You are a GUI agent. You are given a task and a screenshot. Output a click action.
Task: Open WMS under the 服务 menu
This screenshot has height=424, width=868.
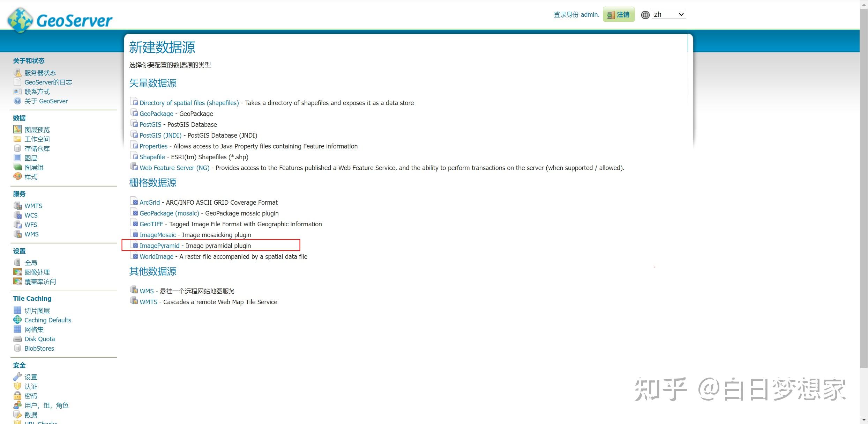coord(31,234)
